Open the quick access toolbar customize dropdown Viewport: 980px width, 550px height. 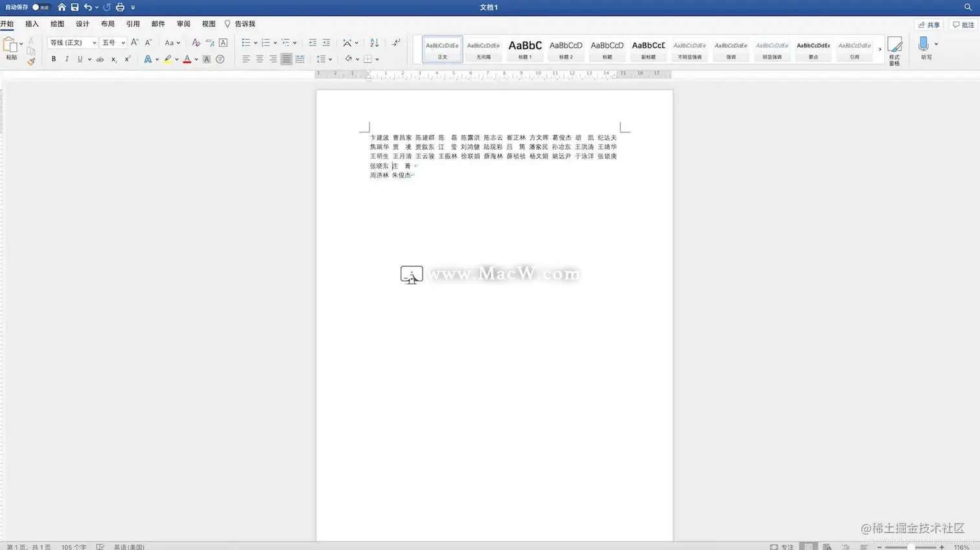133,7
